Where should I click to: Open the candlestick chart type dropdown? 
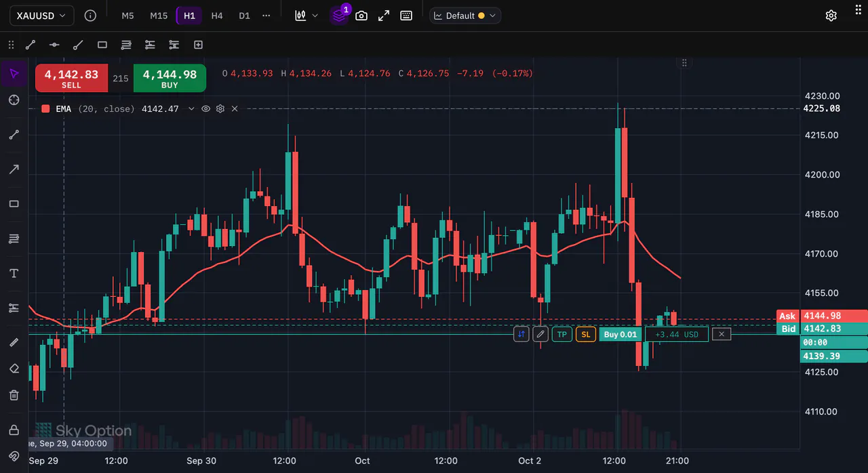307,16
